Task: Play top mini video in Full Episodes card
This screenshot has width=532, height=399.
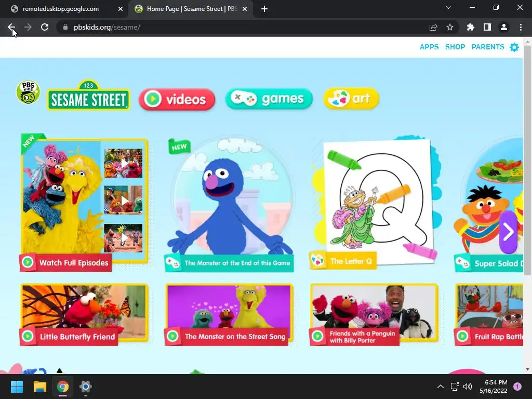Action: click(123, 163)
